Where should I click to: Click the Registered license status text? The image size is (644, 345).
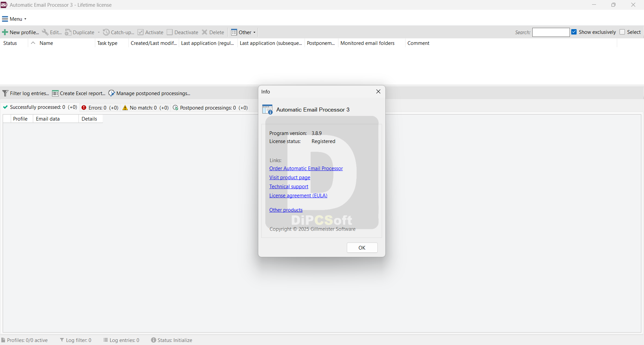(323, 141)
